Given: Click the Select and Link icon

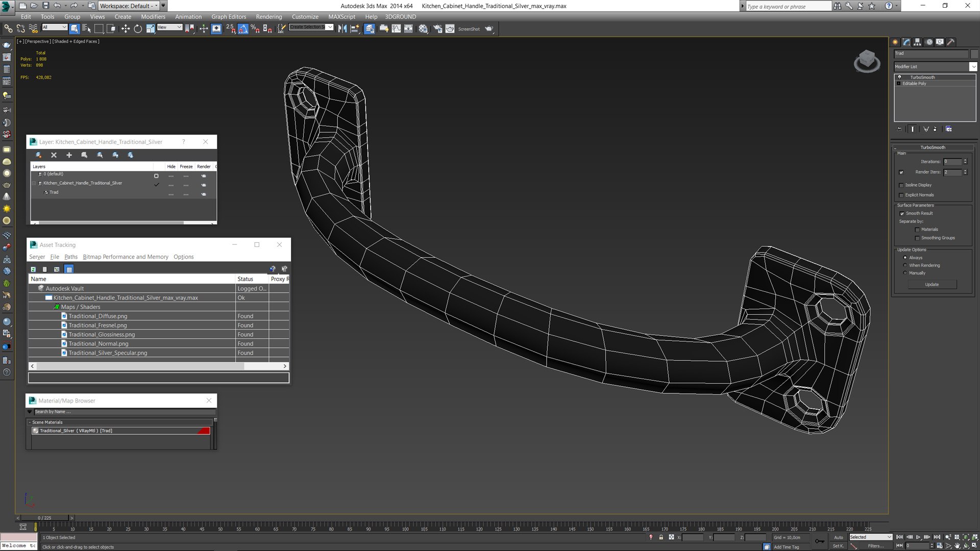Looking at the screenshot, I should 8,29.
